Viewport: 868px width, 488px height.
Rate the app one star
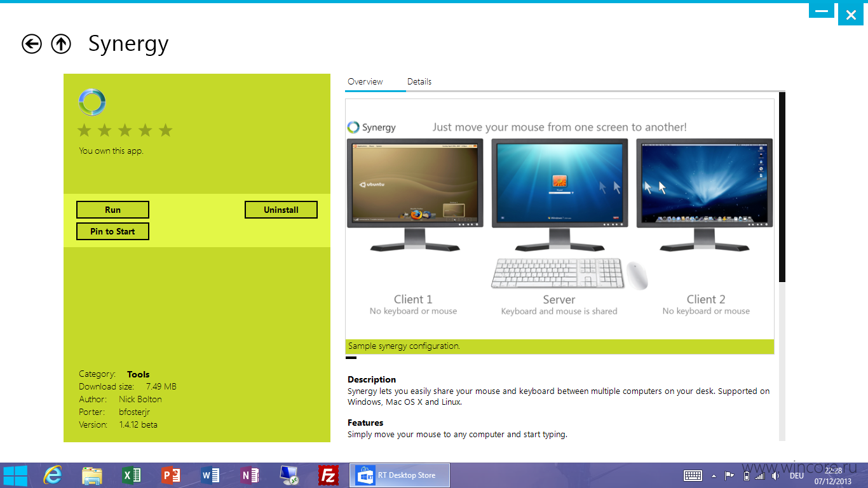point(85,130)
